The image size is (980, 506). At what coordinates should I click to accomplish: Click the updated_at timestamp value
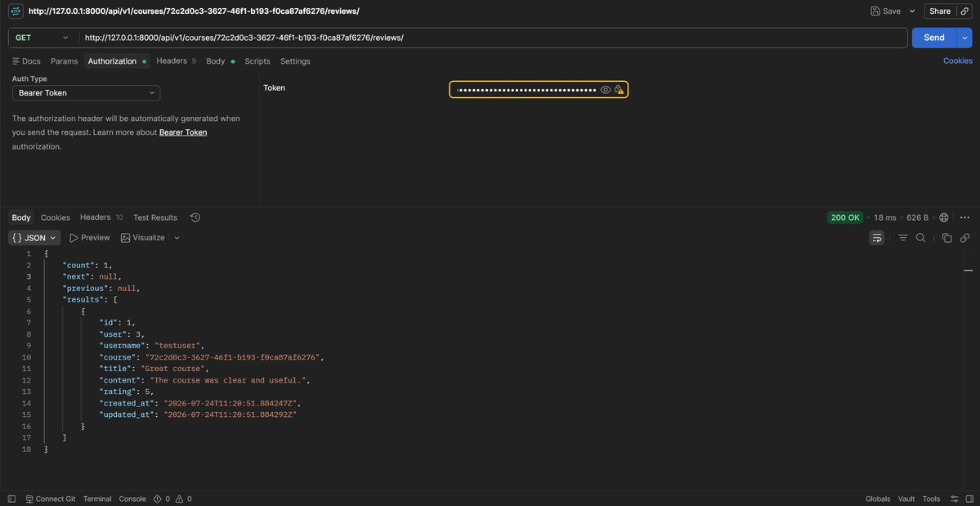point(230,414)
